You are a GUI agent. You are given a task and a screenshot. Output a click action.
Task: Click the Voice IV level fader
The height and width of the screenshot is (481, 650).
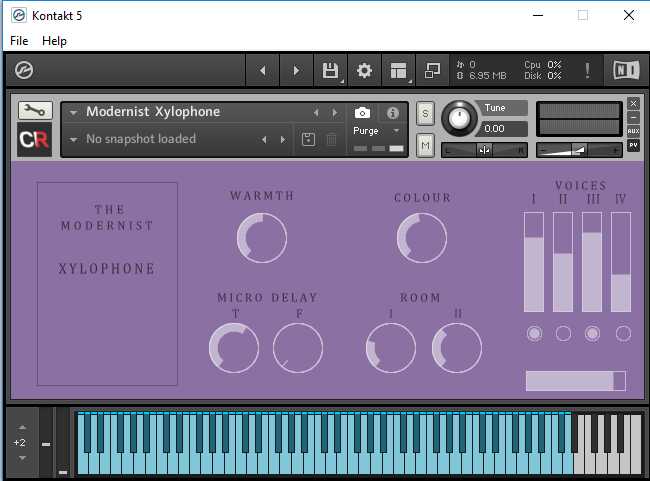[621, 262]
